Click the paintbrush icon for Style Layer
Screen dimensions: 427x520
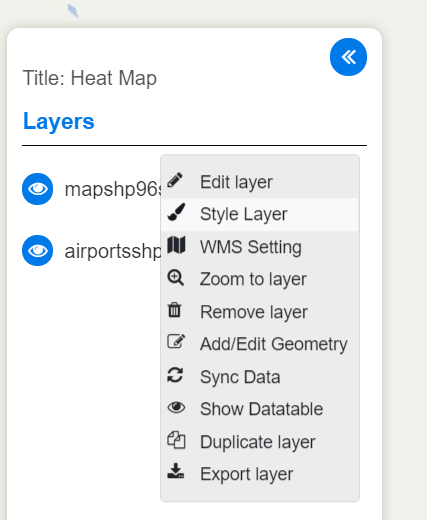click(x=176, y=212)
